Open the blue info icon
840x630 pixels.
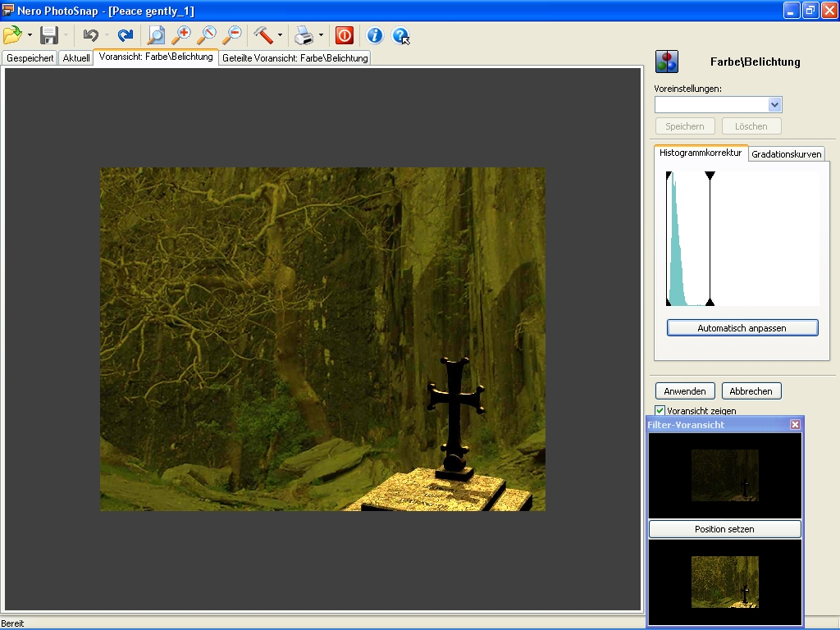click(x=375, y=35)
